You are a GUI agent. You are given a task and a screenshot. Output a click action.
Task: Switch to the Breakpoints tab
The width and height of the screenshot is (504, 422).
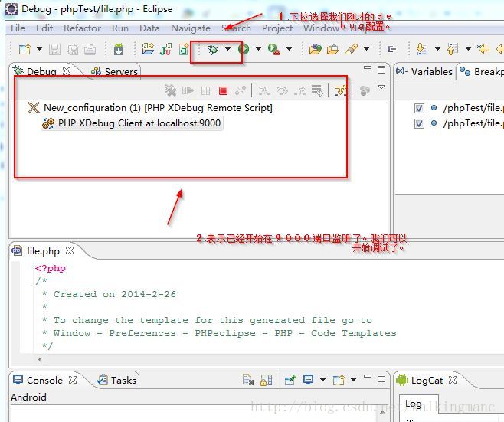point(481,71)
